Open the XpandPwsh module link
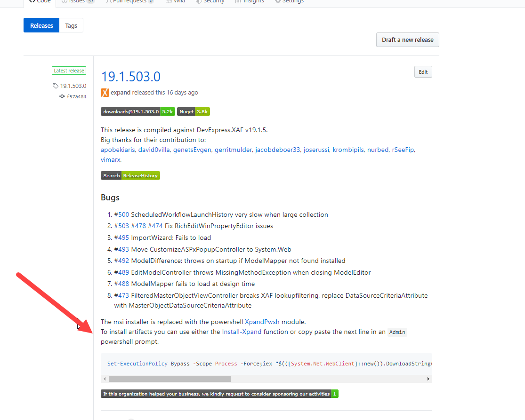Viewport: 525px width, 420px height. pyautogui.click(x=262, y=322)
